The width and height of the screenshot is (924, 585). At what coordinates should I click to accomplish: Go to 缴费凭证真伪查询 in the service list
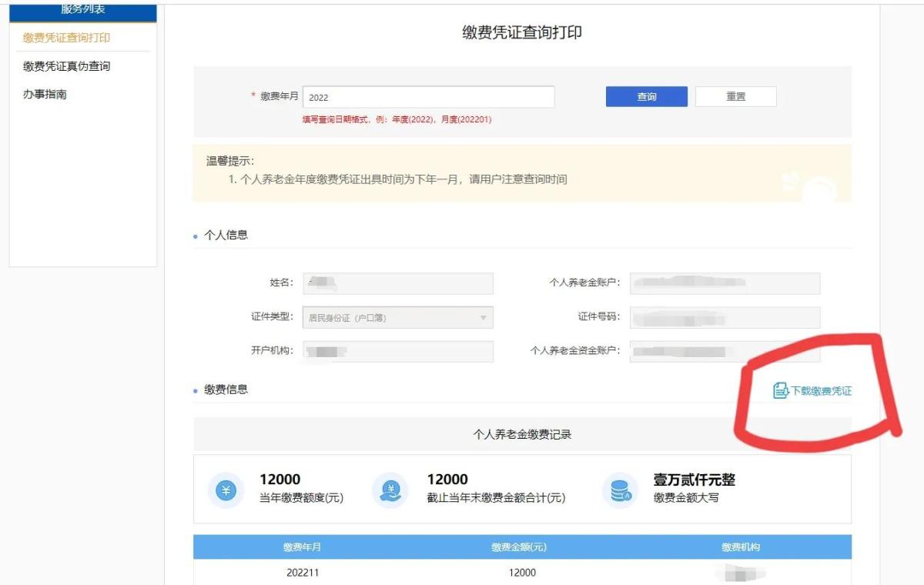pyautogui.click(x=67, y=66)
